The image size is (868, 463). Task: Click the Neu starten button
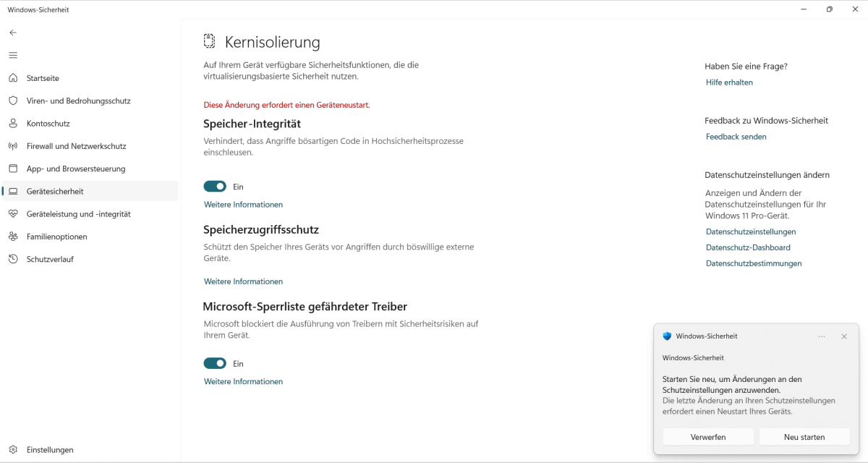tap(804, 437)
